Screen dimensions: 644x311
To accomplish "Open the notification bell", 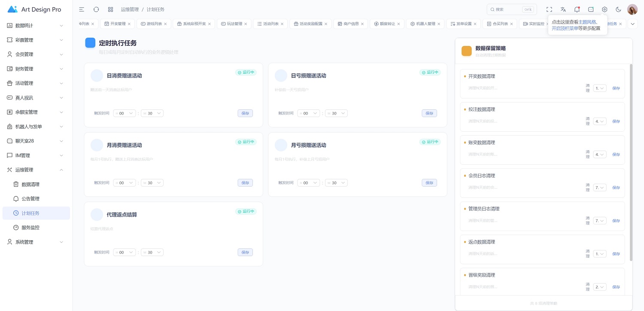I will coord(577,9).
